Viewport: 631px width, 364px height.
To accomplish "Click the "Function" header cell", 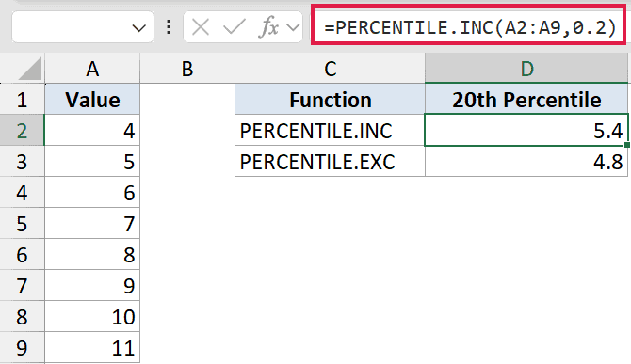I will pyautogui.click(x=330, y=100).
